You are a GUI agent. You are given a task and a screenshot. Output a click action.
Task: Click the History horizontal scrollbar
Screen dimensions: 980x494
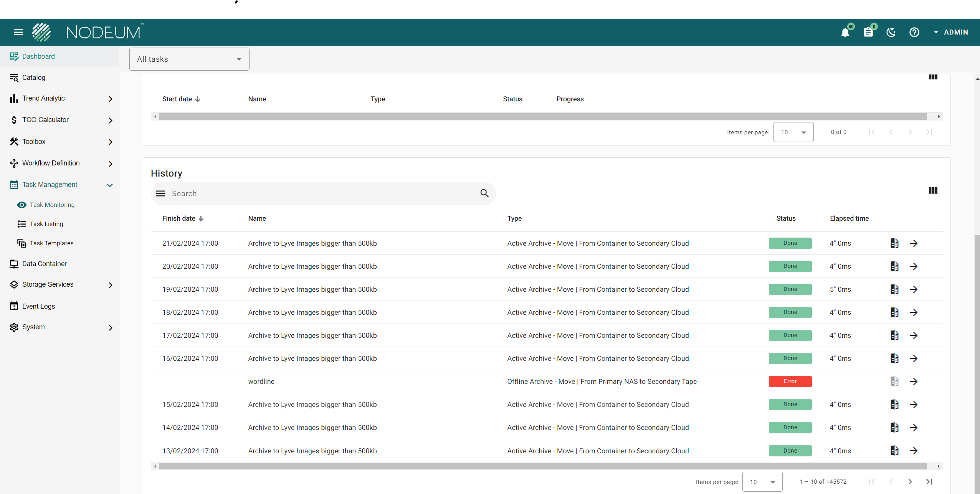pos(542,466)
